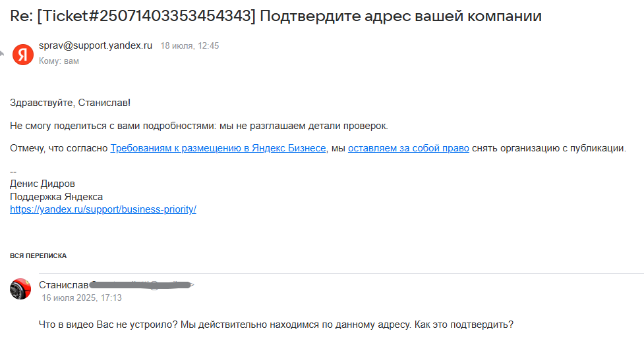The width and height of the screenshot is (644, 337).
Task: Follow the оставляем за собой право link
Action: [408, 148]
